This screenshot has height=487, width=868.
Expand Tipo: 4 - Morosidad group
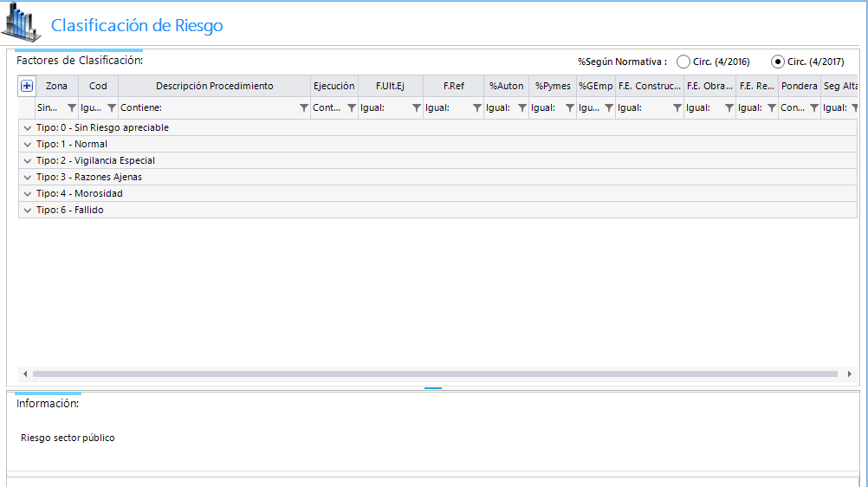pos(27,194)
